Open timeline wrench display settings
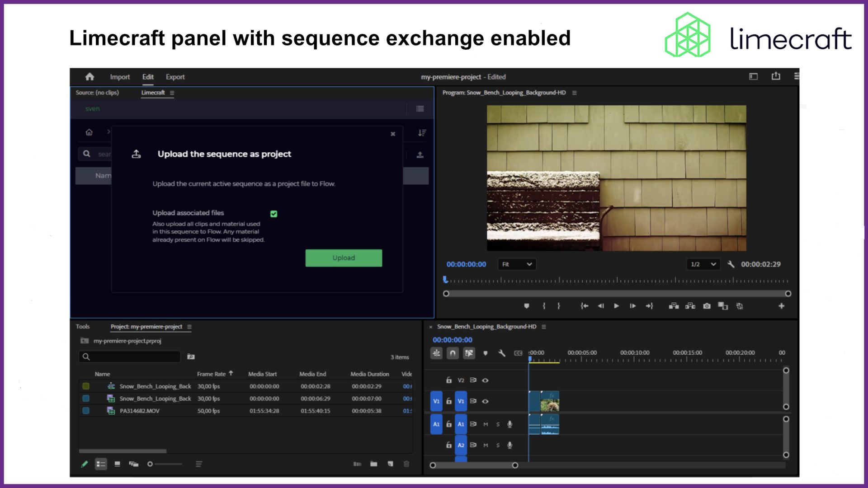This screenshot has height=488, width=868. tap(502, 353)
